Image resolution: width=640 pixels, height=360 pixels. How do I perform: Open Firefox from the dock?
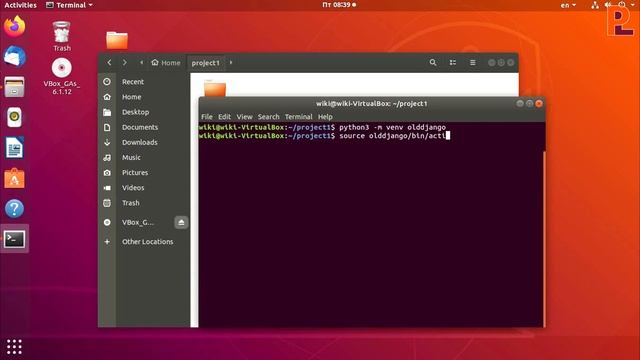pyautogui.click(x=14, y=27)
